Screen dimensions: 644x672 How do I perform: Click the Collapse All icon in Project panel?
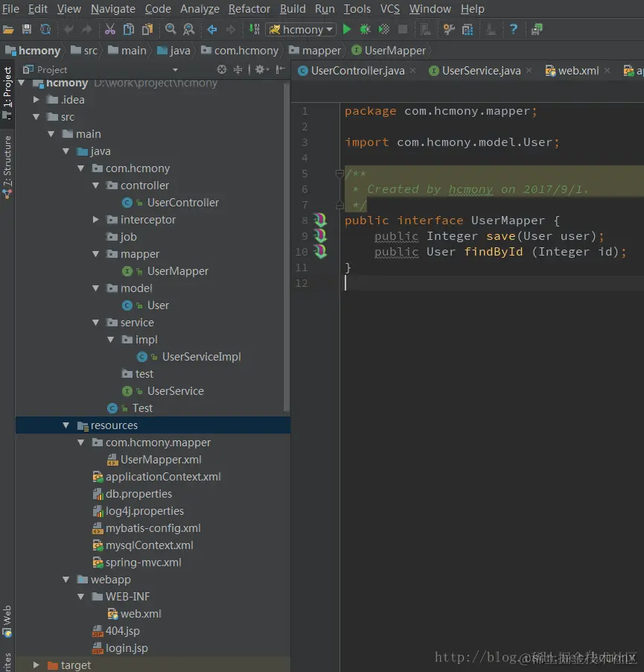point(237,69)
